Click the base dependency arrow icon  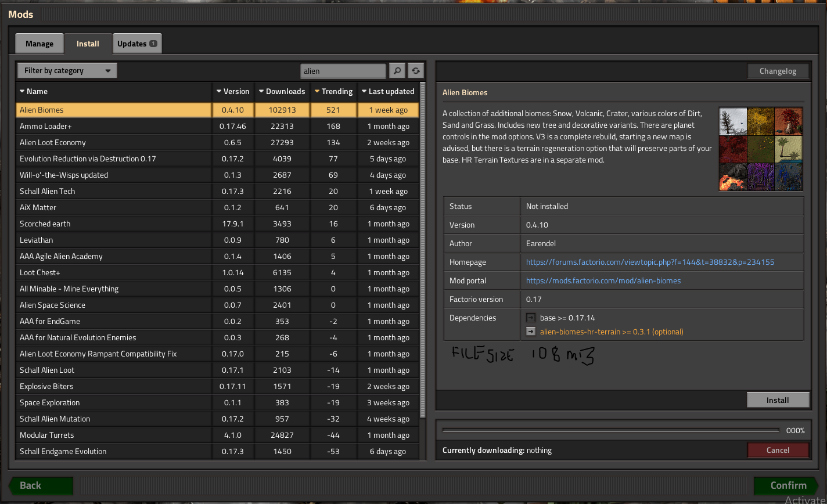coord(530,318)
